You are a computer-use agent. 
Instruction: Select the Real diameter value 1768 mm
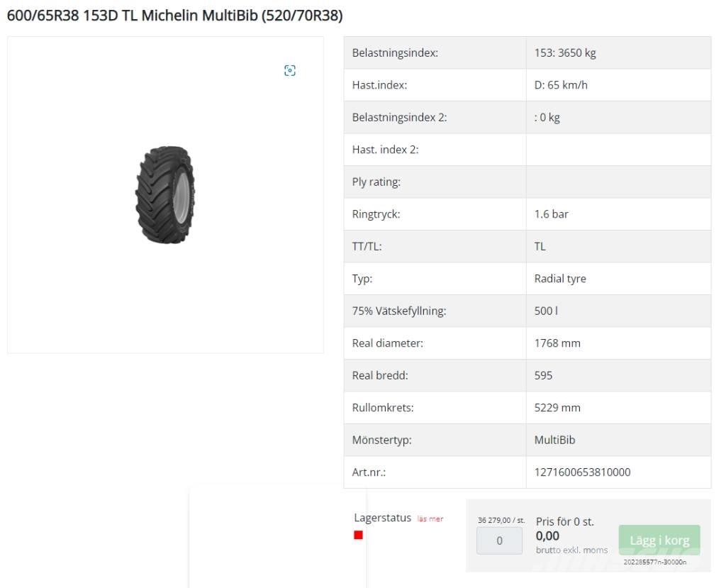pyautogui.click(x=557, y=343)
